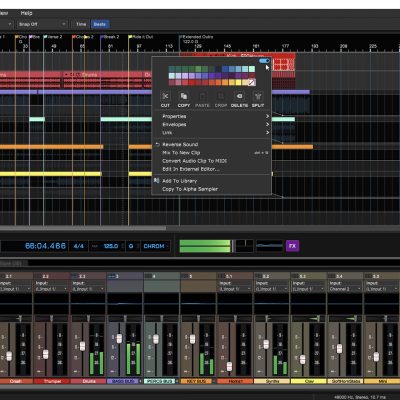Click the Extended Outro timeline marker

point(197,37)
